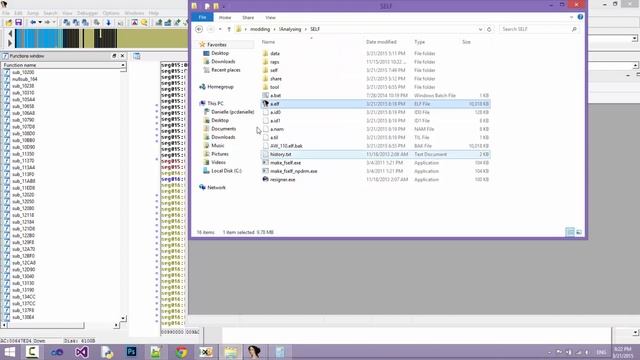Screen dimensions: 640x360
Task: Open recent locations dropdown in Explorer
Action: (x=220, y=29)
